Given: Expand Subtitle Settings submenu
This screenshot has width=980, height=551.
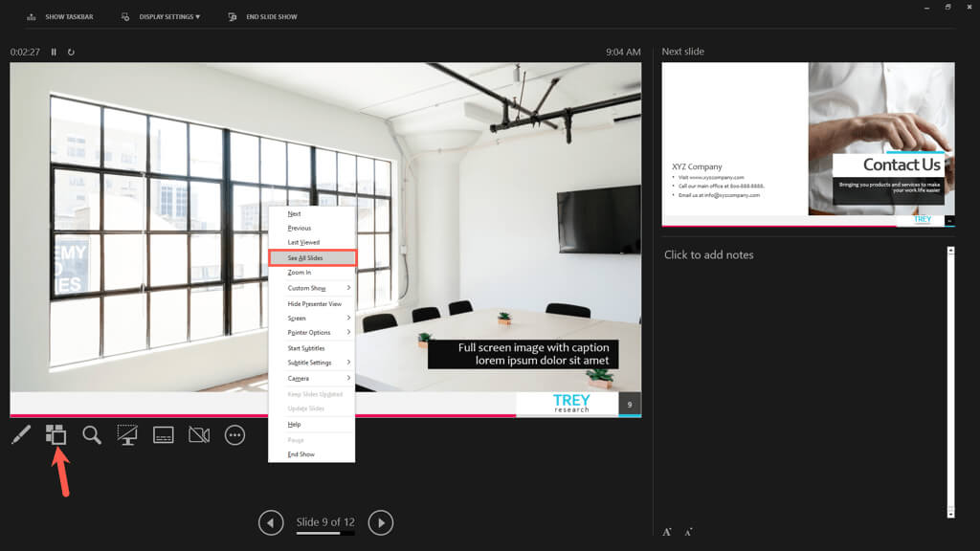Looking at the screenshot, I should click(312, 363).
